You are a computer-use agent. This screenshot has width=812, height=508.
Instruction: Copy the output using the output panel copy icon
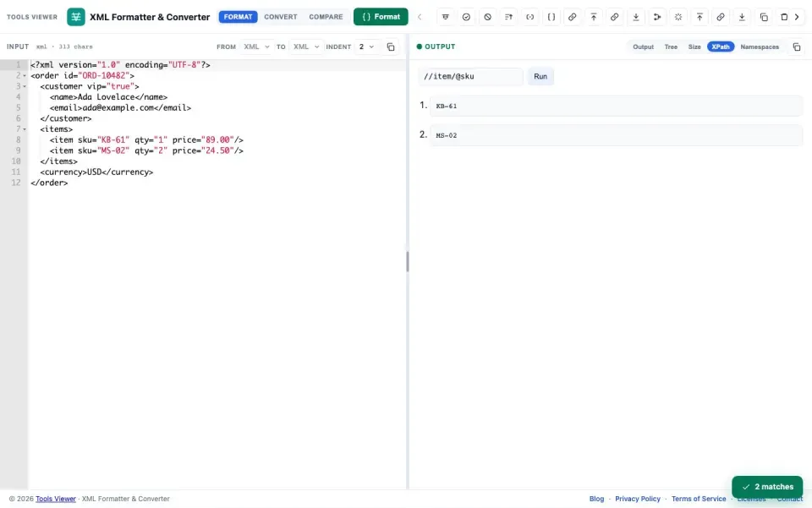797,46
